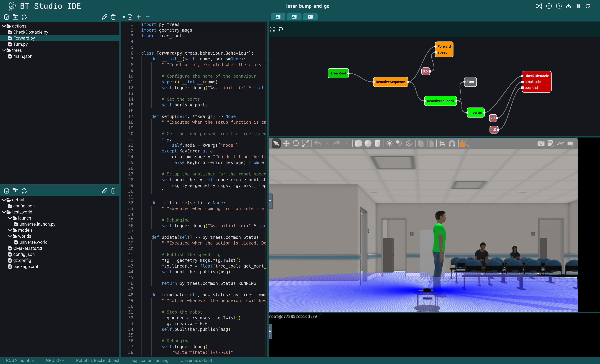
Task: Collapse the worlds folder
Action: click(10, 236)
